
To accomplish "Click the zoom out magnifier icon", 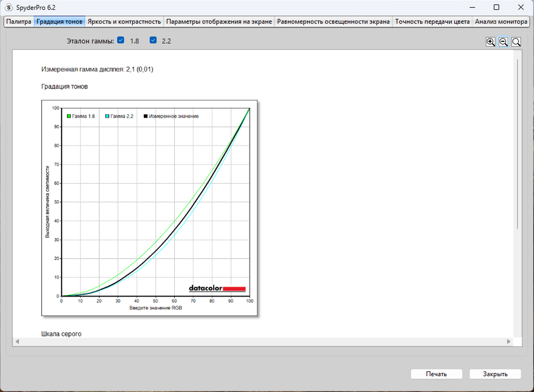I will (504, 42).
